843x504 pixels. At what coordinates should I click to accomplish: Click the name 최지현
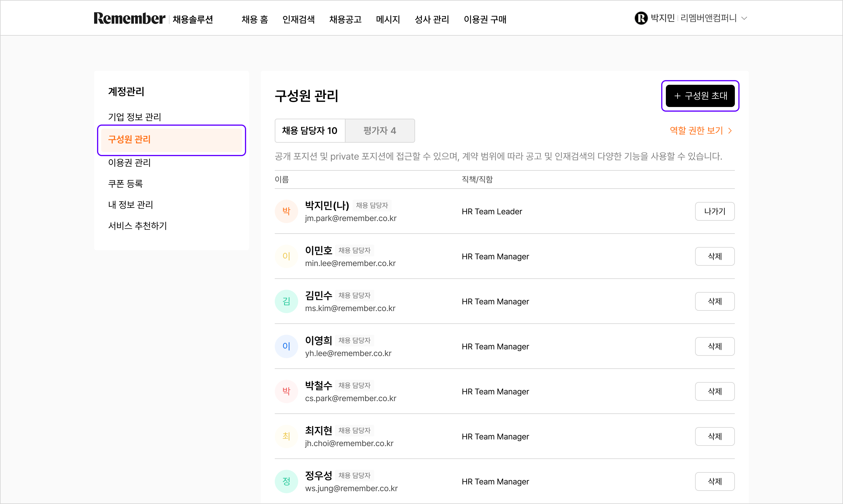tap(318, 430)
